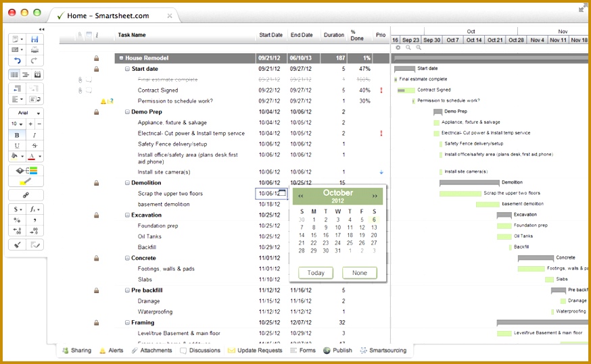Collapse the Start date section
591x364 pixels.
click(127, 69)
